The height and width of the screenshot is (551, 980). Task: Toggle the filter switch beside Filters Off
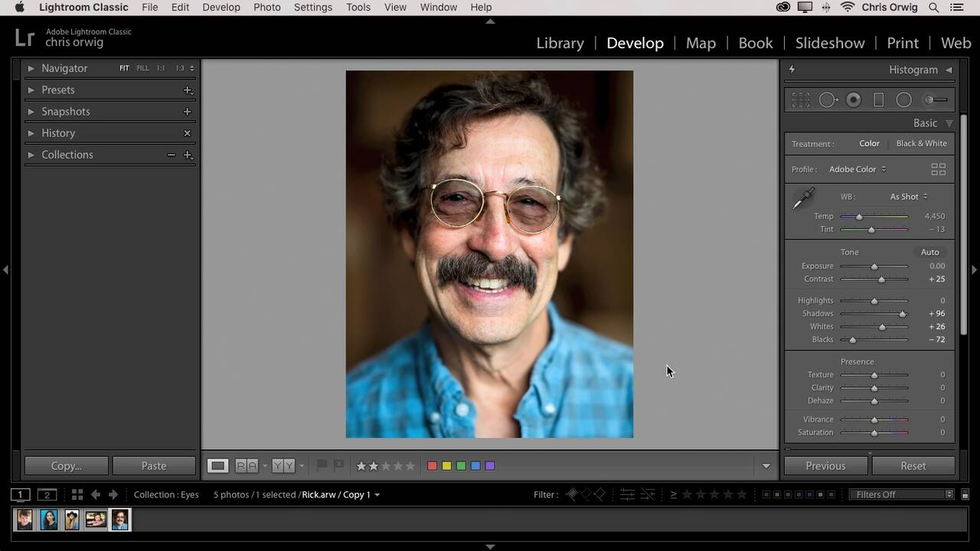tap(965, 494)
